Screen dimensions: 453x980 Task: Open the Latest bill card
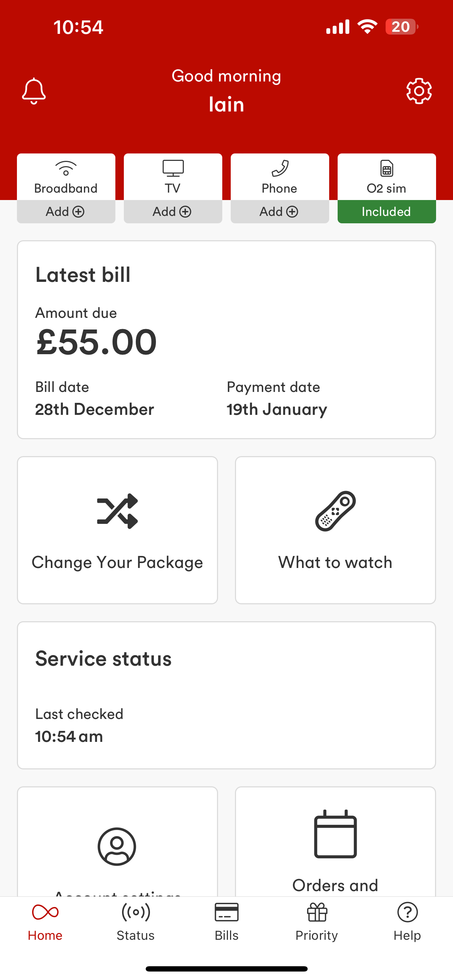[226, 339]
